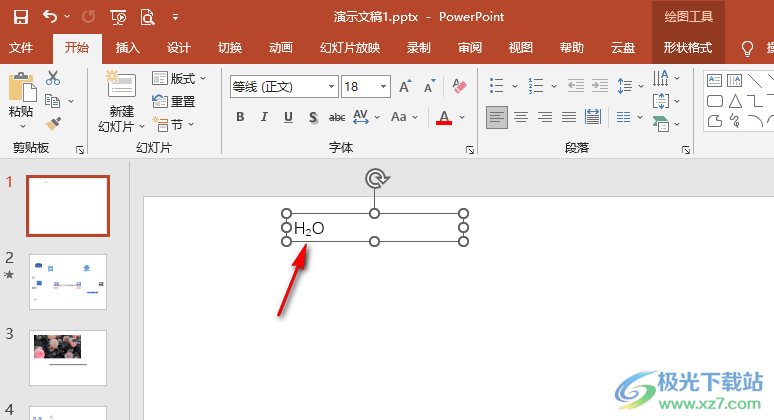Open the font color palette arrow

[462, 117]
